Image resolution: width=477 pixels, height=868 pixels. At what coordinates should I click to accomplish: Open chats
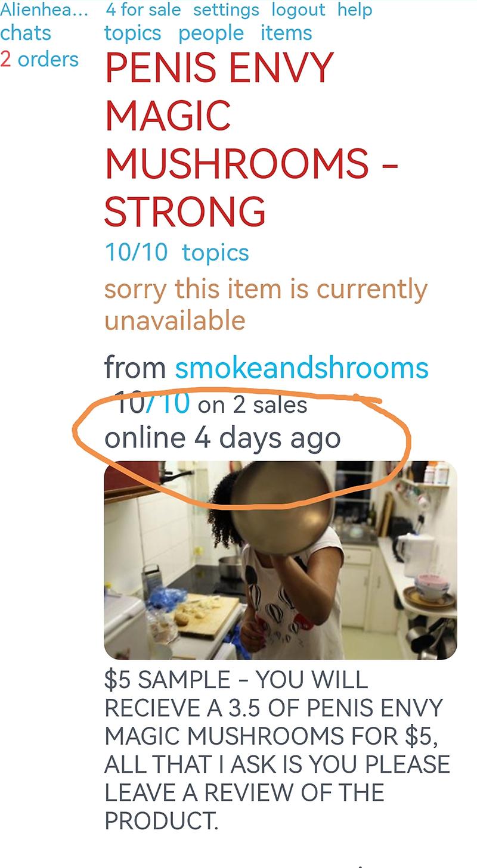tap(26, 33)
